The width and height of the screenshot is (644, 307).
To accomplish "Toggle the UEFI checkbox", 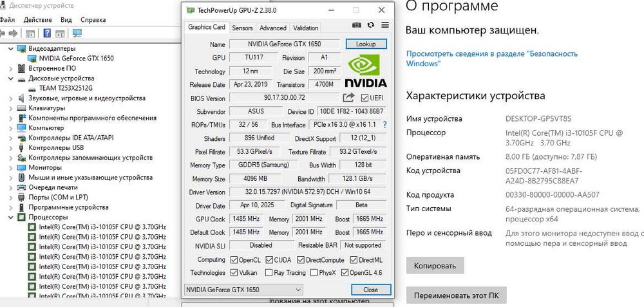I will point(365,98).
